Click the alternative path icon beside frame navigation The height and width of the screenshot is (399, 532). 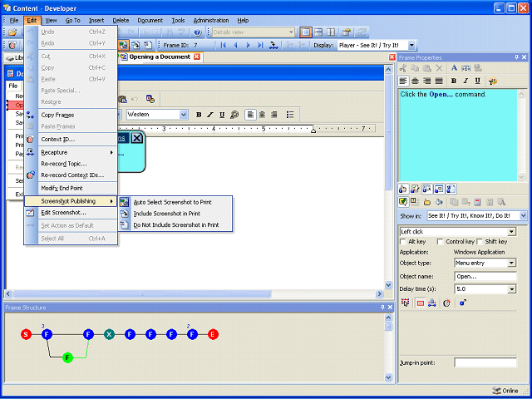point(273,45)
